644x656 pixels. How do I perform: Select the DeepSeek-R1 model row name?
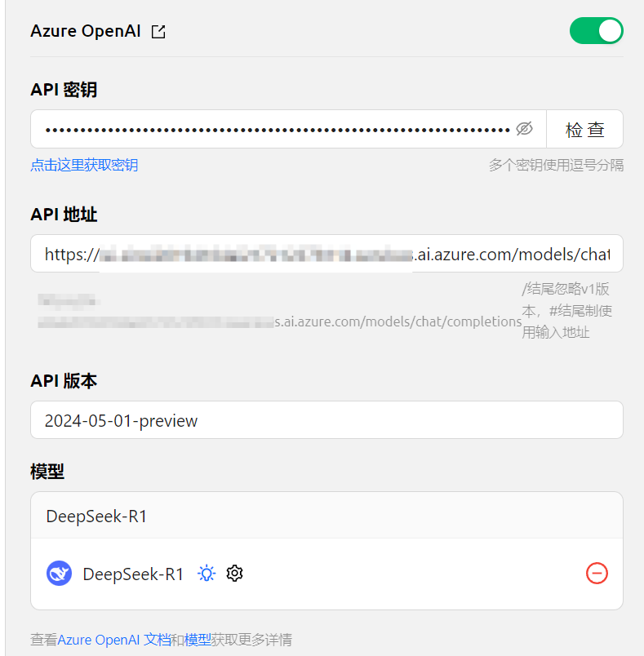coord(133,574)
